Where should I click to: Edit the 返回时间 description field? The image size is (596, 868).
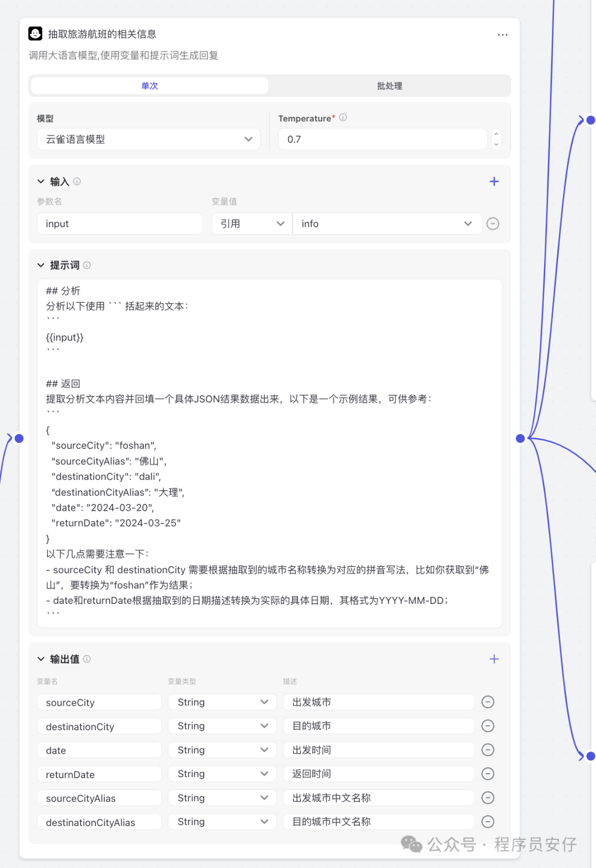(379, 774)
